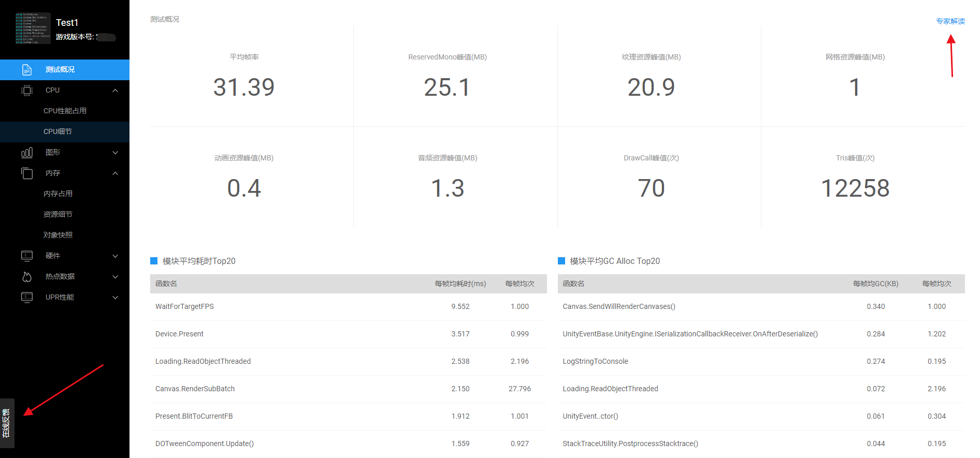980x458 pixels.
Task: Select UnityEventBase OnAfterDeserialize() row
Action: [x=761, y=334]
